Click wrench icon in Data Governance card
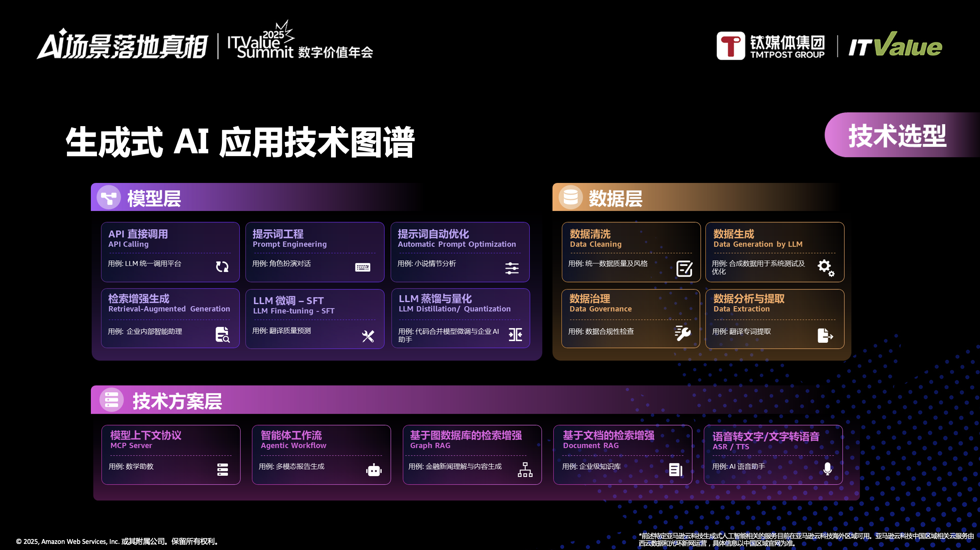The width and height of the screenshot is (980, 550). pos(683,333)
